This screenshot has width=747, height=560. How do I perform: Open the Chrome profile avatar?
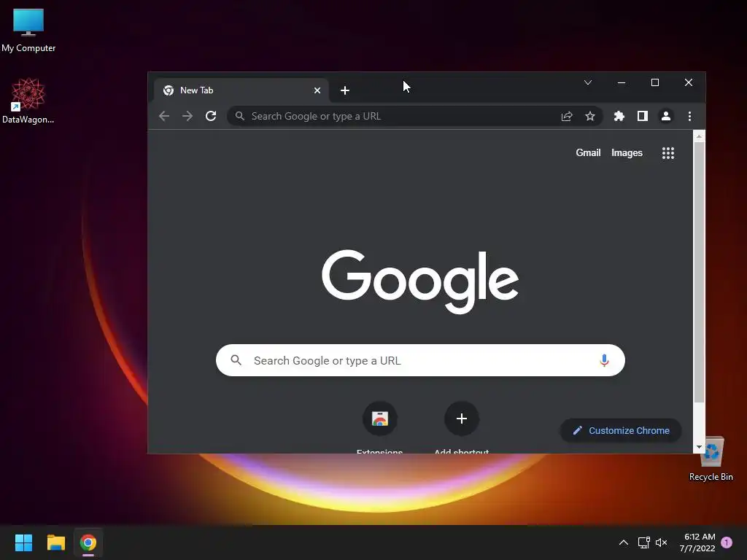coord(665,116)
